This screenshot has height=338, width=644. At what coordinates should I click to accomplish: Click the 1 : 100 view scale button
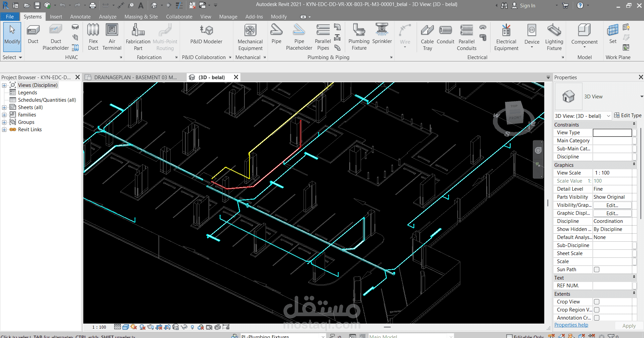coord(99,327)
